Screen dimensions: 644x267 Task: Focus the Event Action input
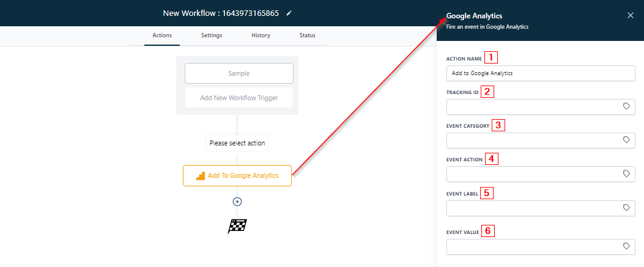point(541,174)
